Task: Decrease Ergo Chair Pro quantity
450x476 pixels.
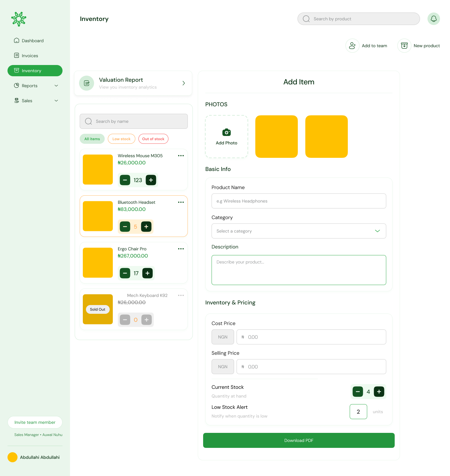Action: (x=125, y=273)
